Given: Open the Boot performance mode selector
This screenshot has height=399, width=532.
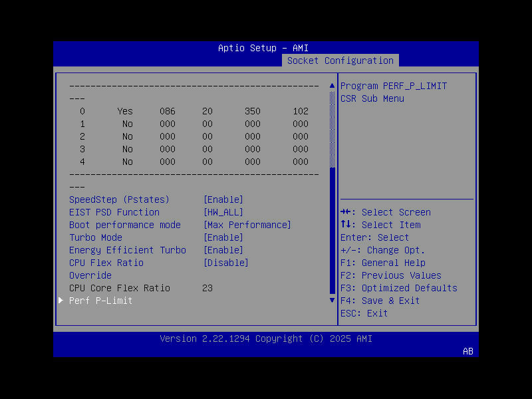Looking at the screenshot, I should point(247,224).
